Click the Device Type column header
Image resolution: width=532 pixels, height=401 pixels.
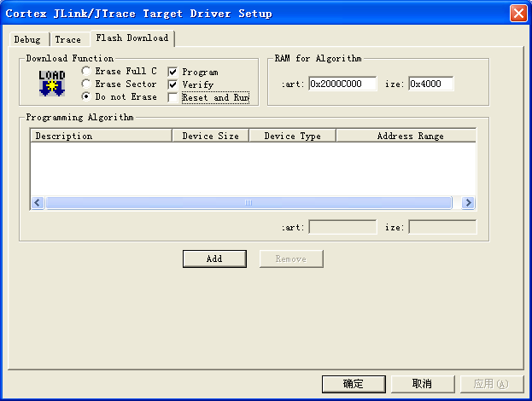[292, 136]
